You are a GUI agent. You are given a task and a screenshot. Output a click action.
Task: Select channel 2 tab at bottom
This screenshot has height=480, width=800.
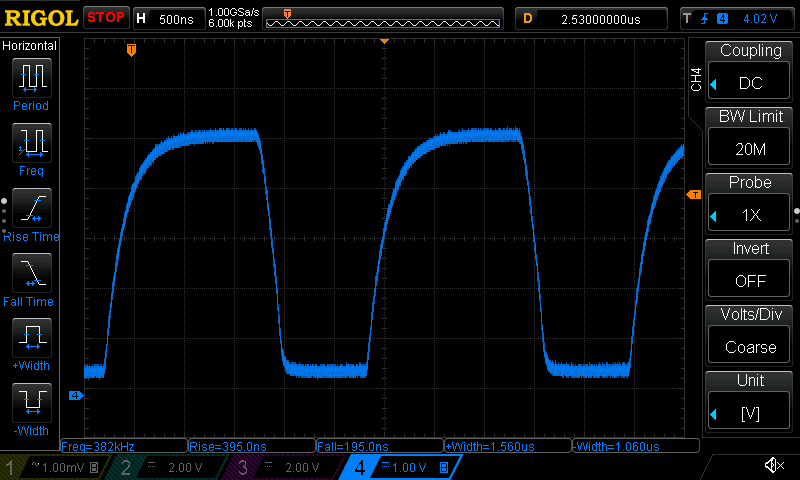coord(168,467)
